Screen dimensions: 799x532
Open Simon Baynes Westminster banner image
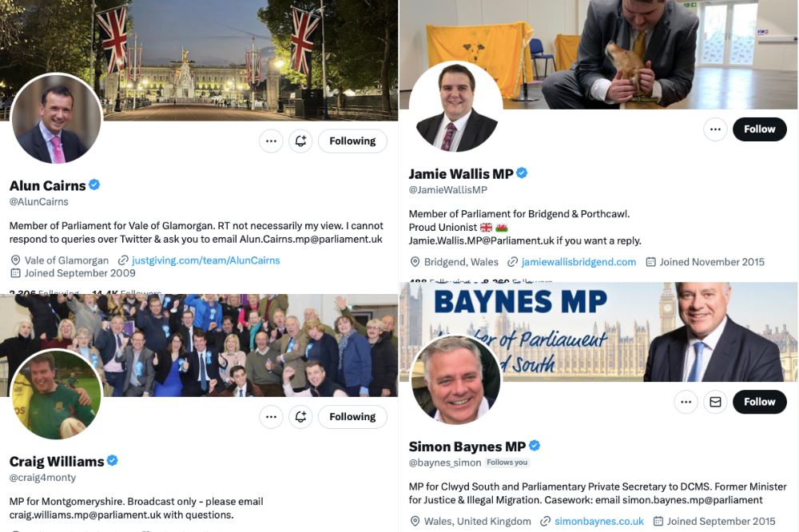[598, 332]
